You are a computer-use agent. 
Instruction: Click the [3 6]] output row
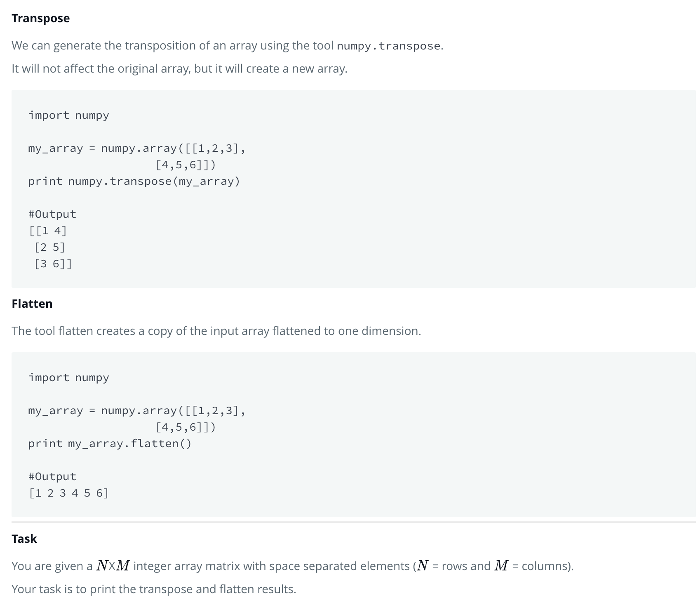coord(53,264)
